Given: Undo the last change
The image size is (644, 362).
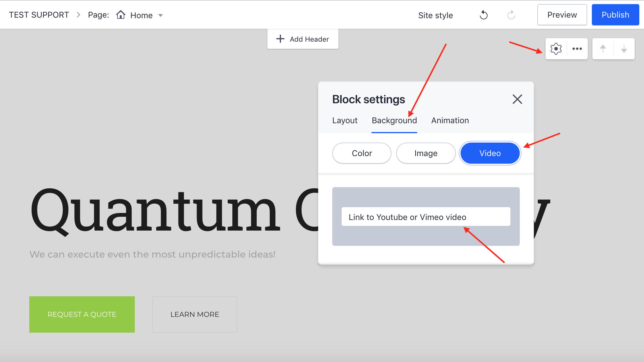Looking at the screenshot, I should (x=483, y=15).
